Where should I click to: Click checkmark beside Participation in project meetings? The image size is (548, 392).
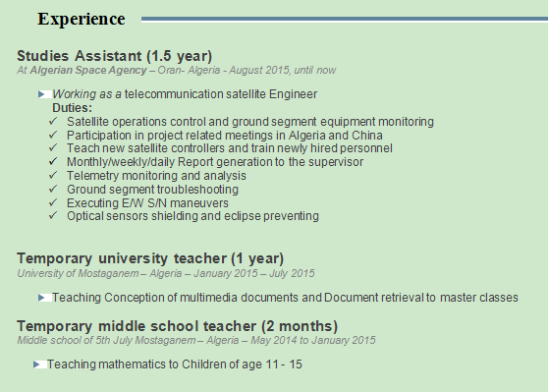[x=53, y=135]
